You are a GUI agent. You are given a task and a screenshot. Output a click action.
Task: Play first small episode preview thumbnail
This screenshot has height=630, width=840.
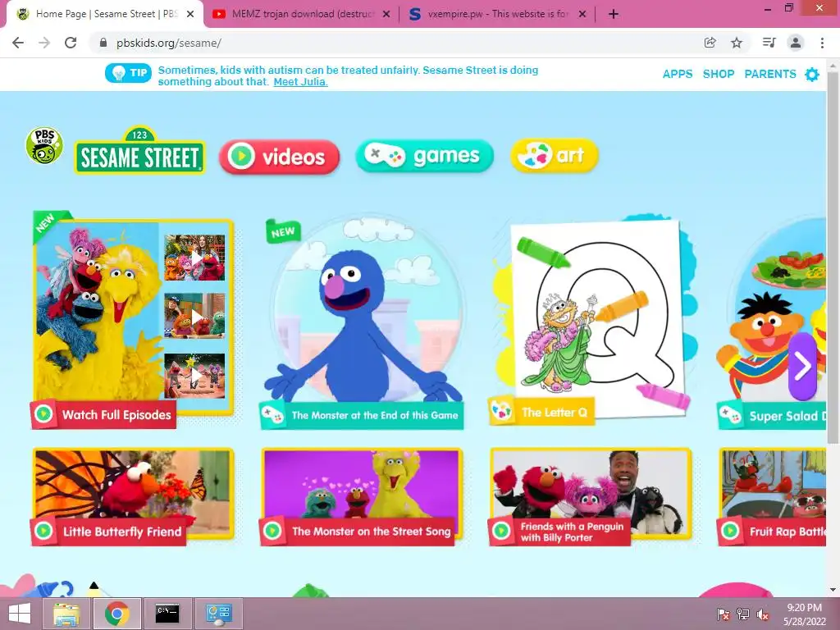[x=194, y=258]
